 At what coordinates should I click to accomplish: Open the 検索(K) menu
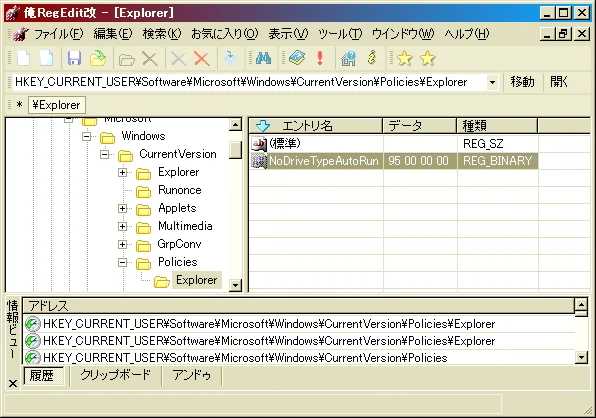click(162, 34)
